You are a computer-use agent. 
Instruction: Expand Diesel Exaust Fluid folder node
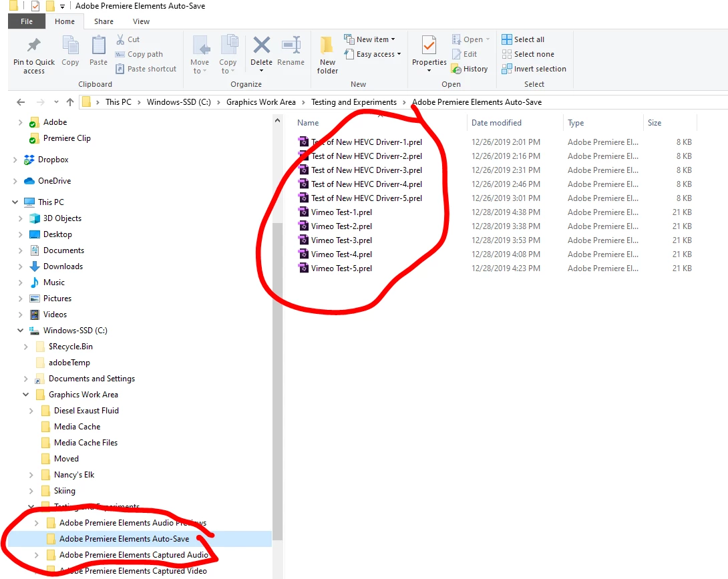click(x=31, y=411)
